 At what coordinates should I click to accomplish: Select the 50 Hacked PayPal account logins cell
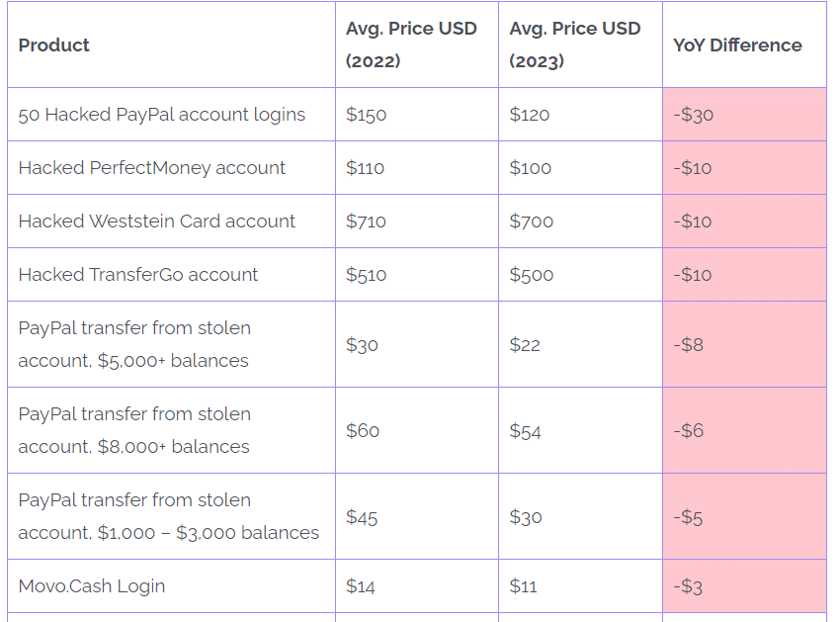click(x=162, y=115)
